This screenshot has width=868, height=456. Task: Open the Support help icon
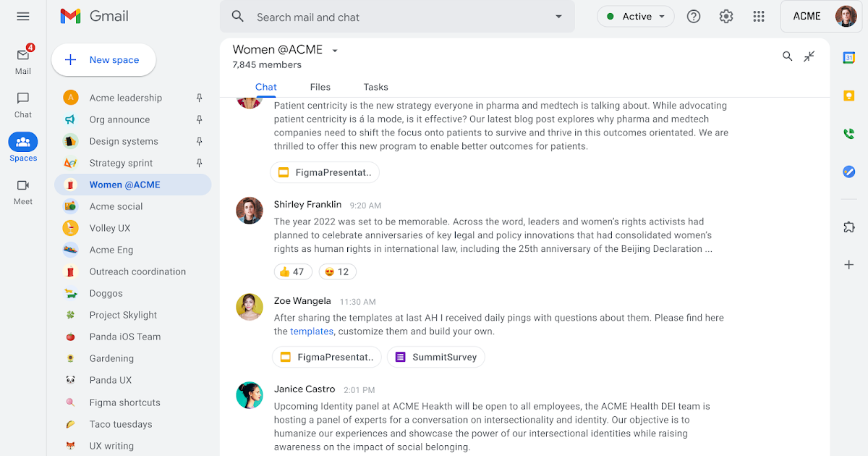tap(694, 16)
